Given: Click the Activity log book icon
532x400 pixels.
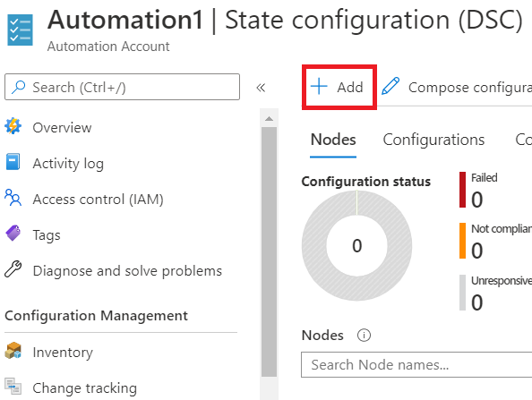Looking at the screenshot, I should click(13, 161).
